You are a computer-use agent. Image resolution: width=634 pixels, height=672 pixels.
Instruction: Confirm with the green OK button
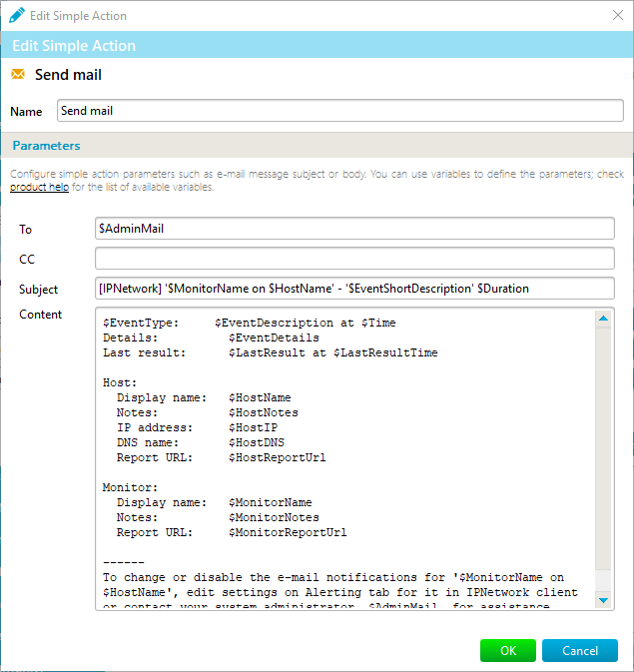[x=507, y=651]
